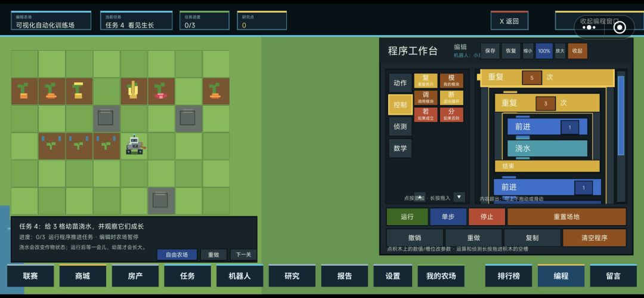
Task: Click the seedling tile next to the robot
Action: pos(106,146)
